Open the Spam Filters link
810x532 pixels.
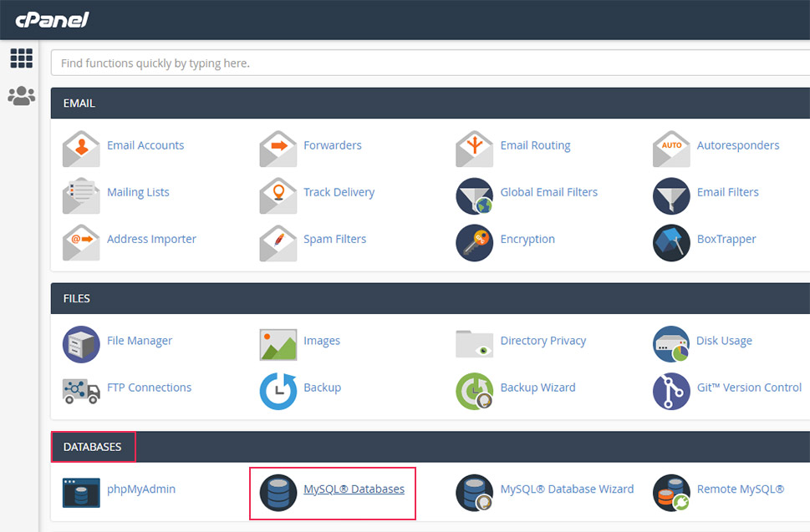[334, 240]
